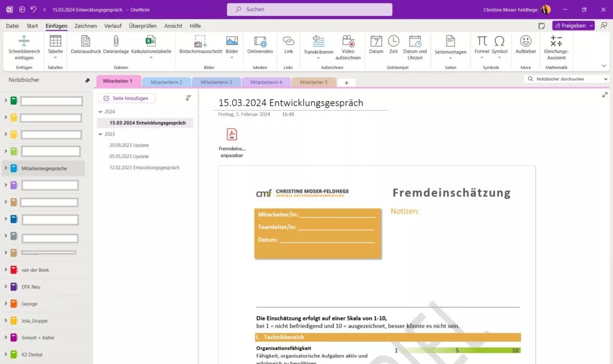Pin the Notizbücher pane

(x=87, y=80)
